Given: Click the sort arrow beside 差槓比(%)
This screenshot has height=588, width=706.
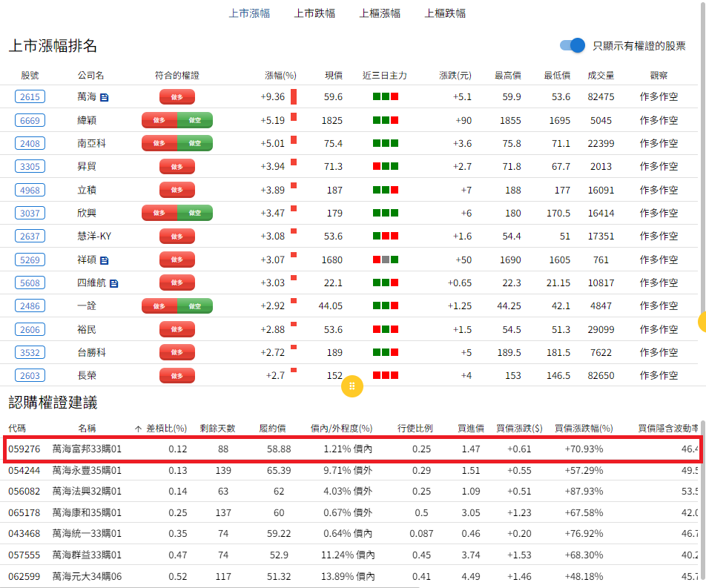Looking at the screenshot, I should tap(138, 429).
